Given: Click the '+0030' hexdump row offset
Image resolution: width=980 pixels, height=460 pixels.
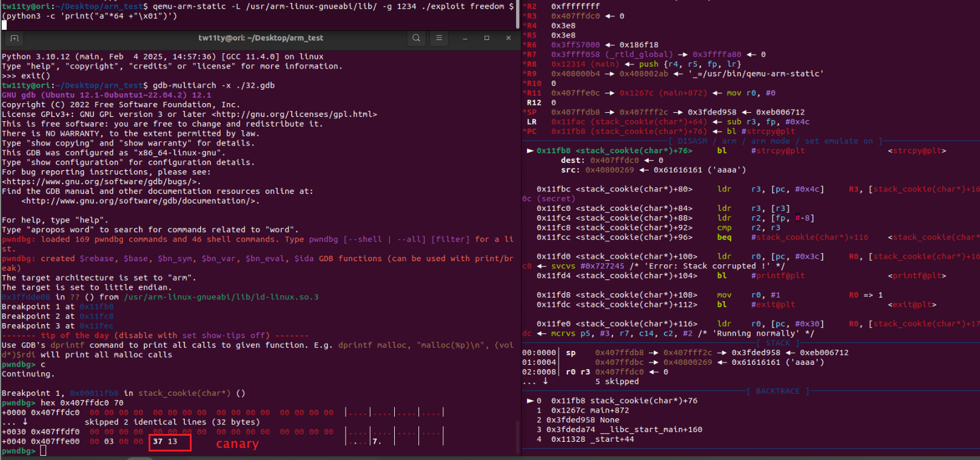Looking at the screenshot, I should tap(14, 432).
